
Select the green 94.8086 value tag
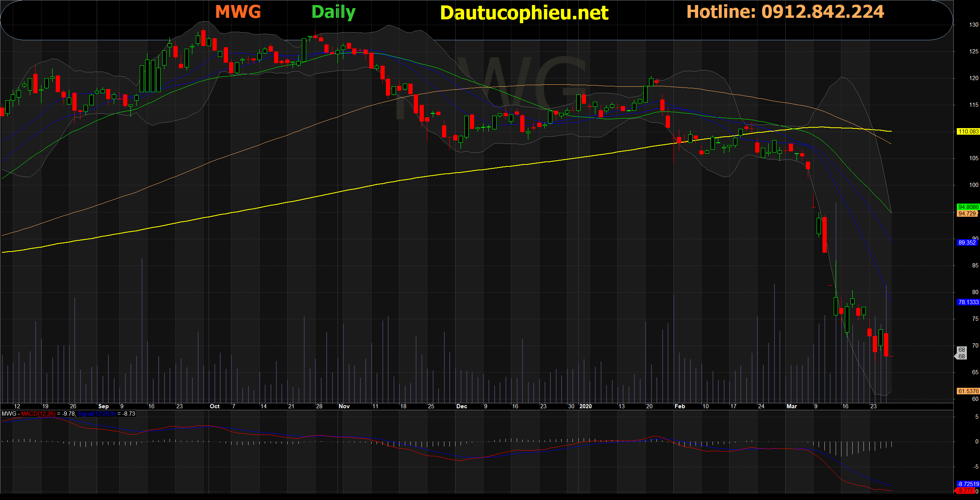click(x=968, y=207)
